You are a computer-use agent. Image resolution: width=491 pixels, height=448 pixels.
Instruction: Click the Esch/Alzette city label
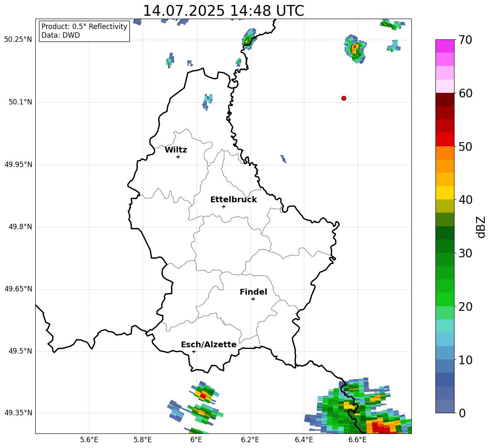coord(209,344)
